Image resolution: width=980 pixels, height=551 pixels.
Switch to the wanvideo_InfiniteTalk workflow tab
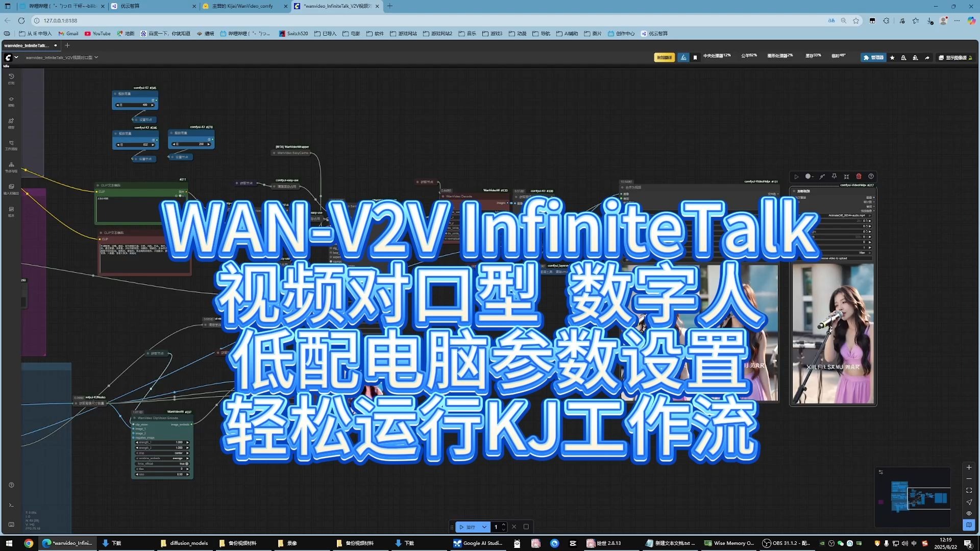(31, 45)
